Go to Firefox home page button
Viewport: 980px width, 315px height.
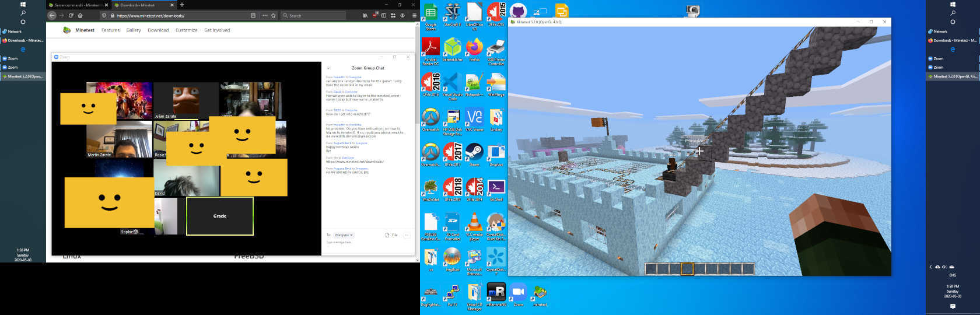click(80, 16)
